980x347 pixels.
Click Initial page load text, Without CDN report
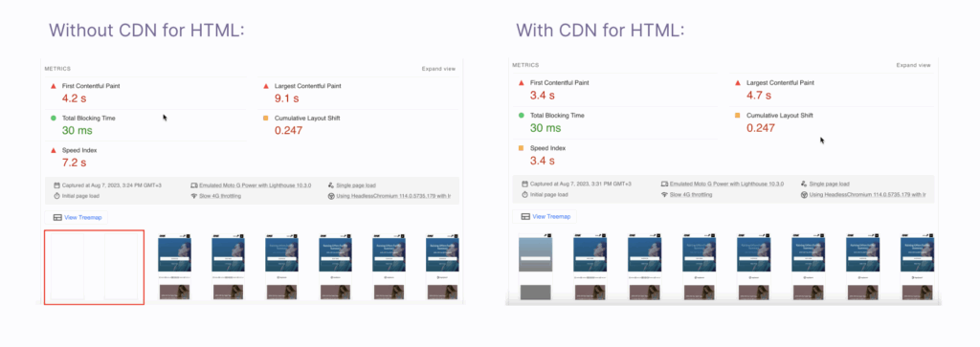80,196
